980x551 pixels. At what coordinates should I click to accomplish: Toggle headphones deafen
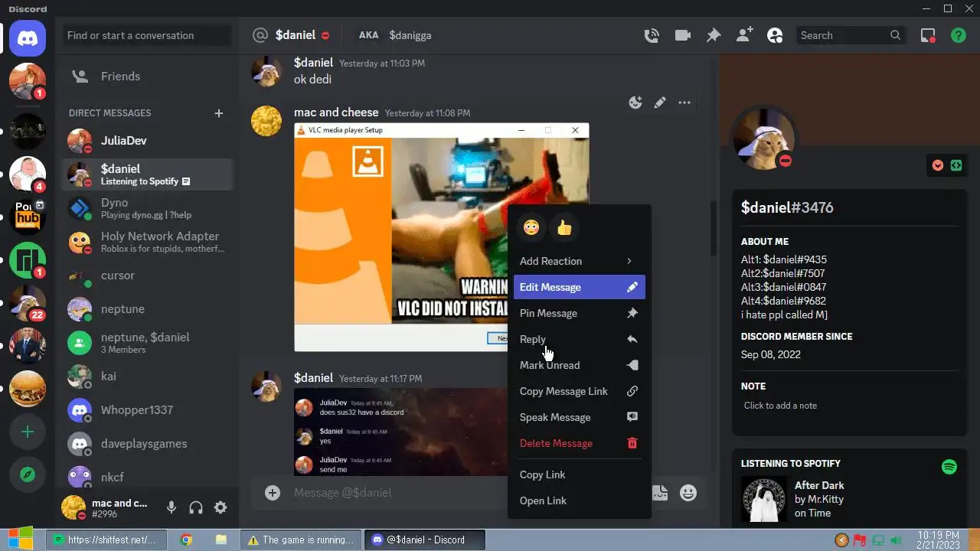click(x=196, y=507)
